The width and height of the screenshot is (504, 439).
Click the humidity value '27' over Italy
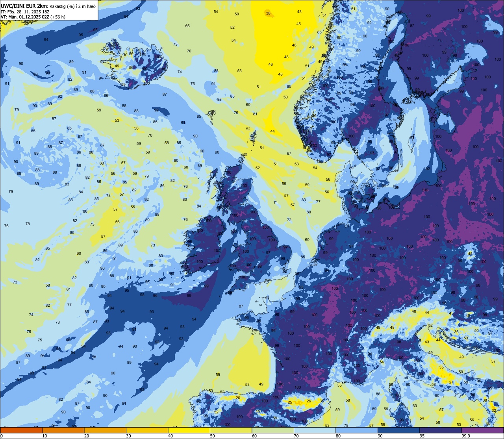pos(451,382)
